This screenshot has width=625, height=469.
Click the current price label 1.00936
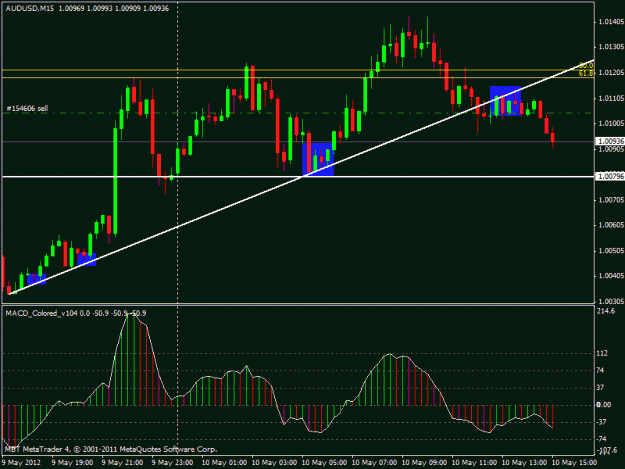[609, 141]
